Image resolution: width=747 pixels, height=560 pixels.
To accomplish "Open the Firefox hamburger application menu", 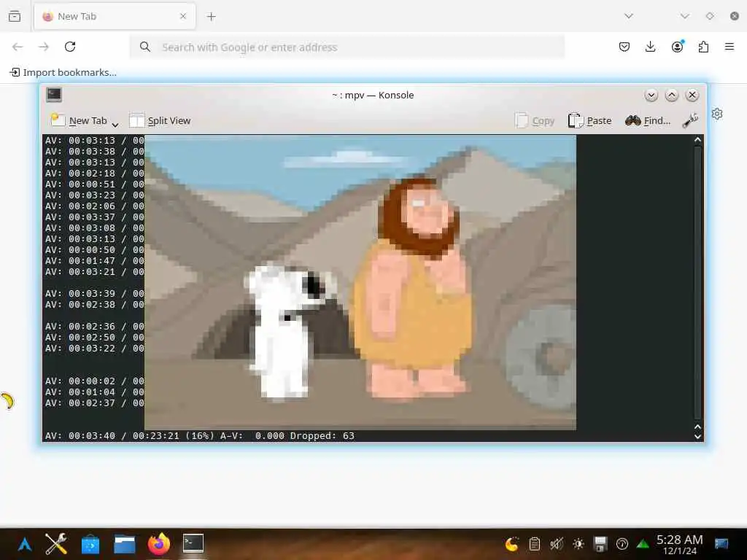I will tap(729, 47).
